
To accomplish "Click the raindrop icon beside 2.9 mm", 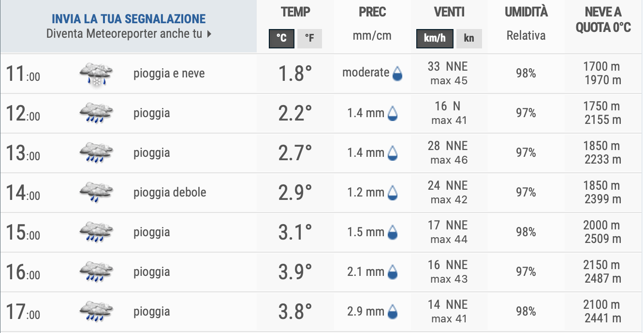I will tap(393, 312).
